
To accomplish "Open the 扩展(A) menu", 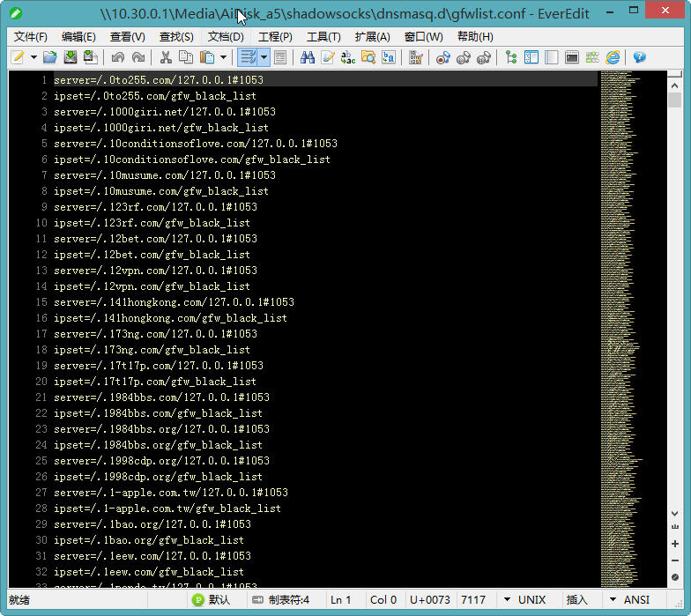I will (372, 37).
